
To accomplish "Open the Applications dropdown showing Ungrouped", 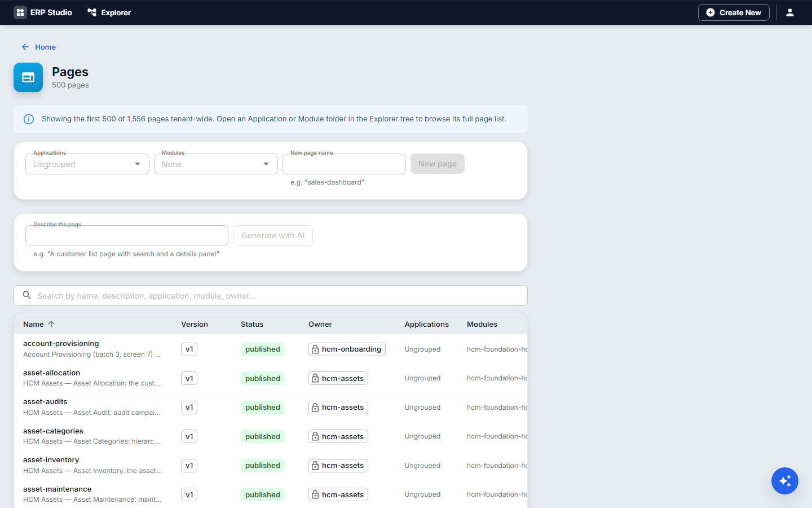I will 87,164.
